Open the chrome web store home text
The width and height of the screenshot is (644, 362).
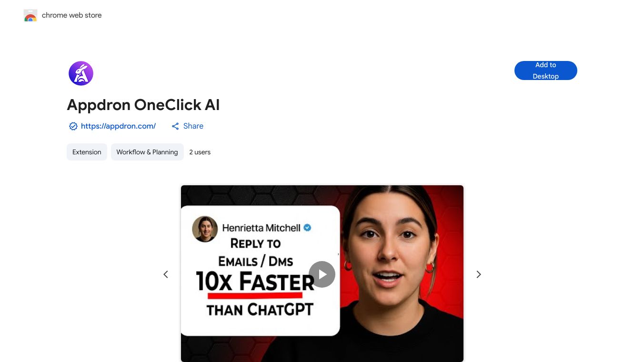tap(71, 15)
